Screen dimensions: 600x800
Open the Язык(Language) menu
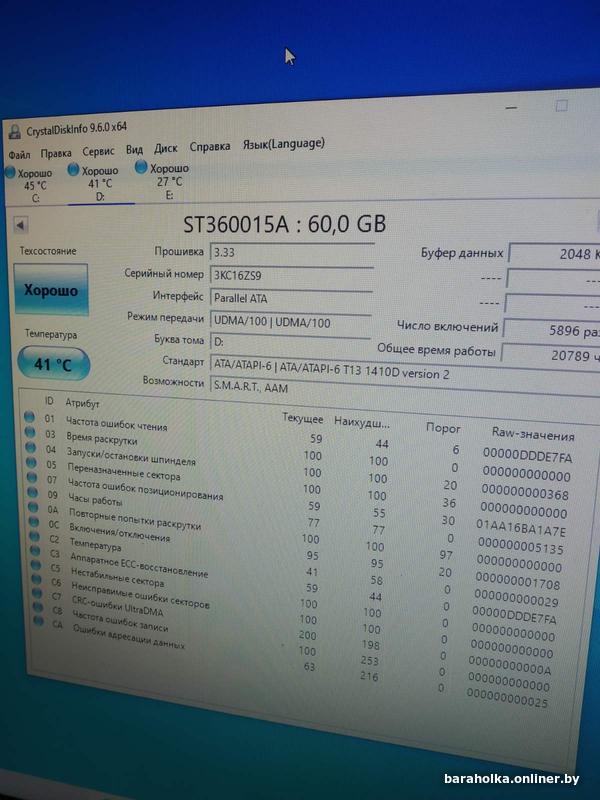click(x=283, y=144)
